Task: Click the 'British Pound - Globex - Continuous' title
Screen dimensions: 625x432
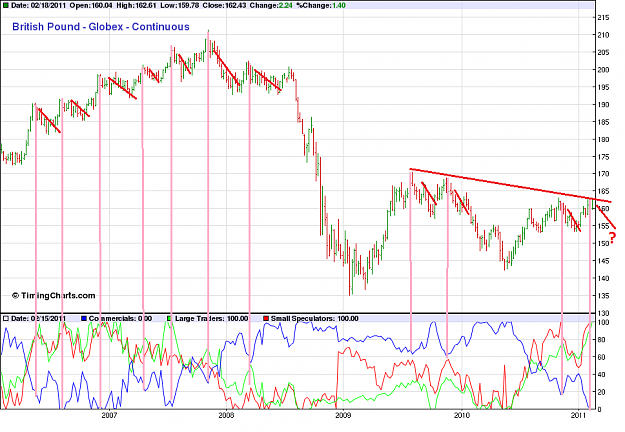Action: coord(101,27)
